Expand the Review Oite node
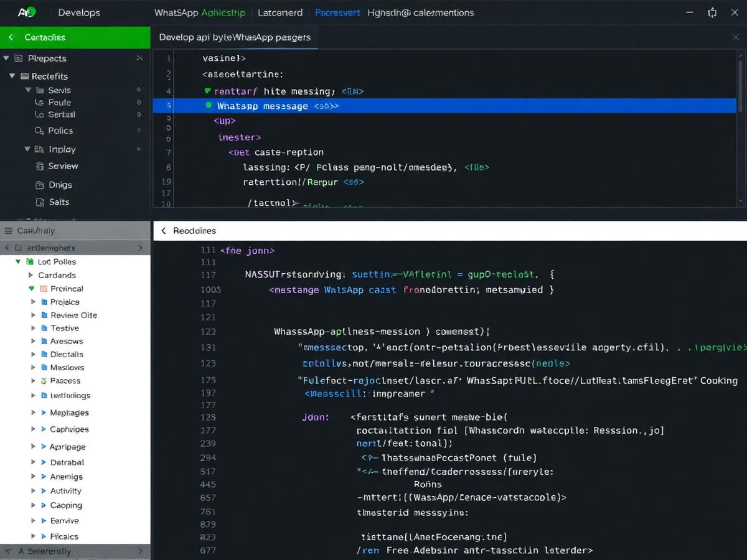Image resolution: width=747 pixels, height=560 pixels. click(34, 315)
